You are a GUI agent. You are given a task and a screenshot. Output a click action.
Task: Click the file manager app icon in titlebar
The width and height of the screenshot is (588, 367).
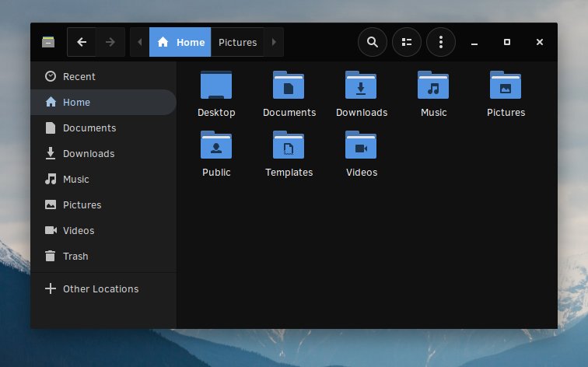(x=48, y=42)
